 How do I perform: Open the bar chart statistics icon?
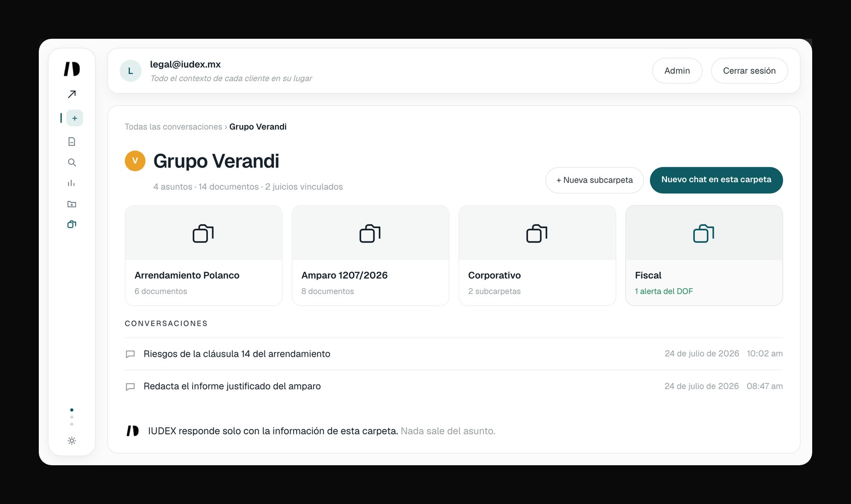[x=71, y=183]
